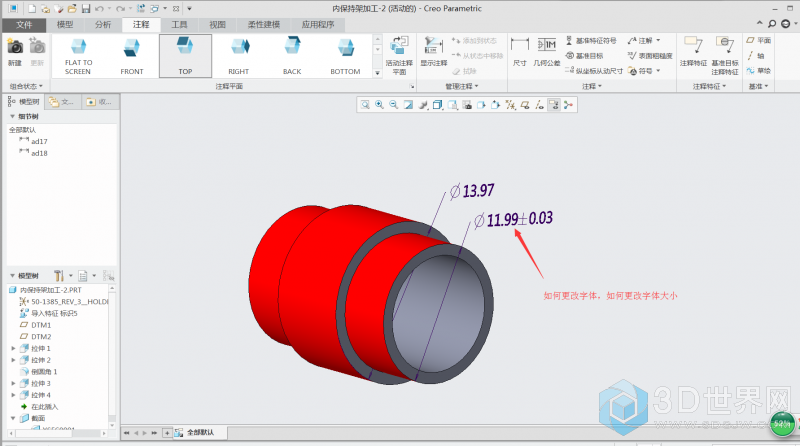The height and width of the screenshot is (446, 800).
Task: Click 活动注释平面 button
Action: click(x=399, y=56)
